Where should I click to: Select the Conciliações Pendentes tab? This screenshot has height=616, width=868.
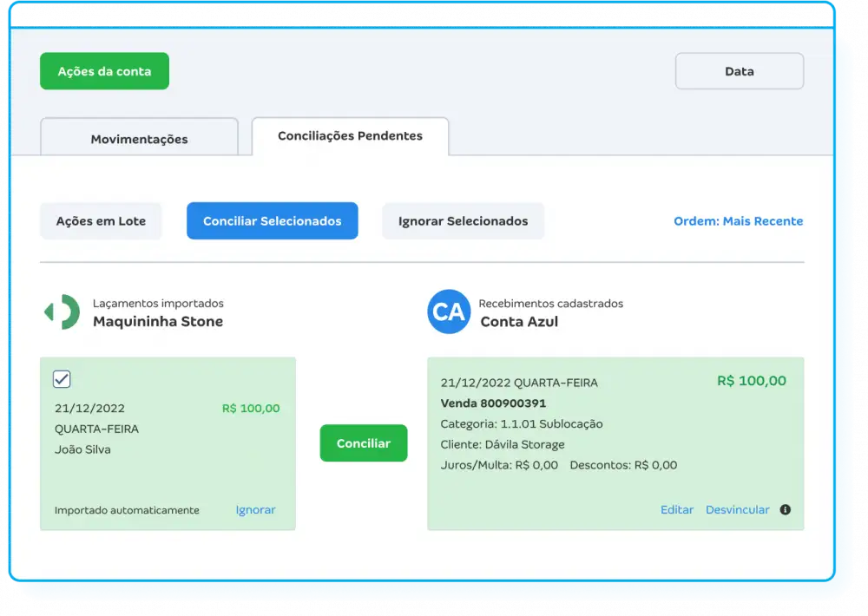350,136
